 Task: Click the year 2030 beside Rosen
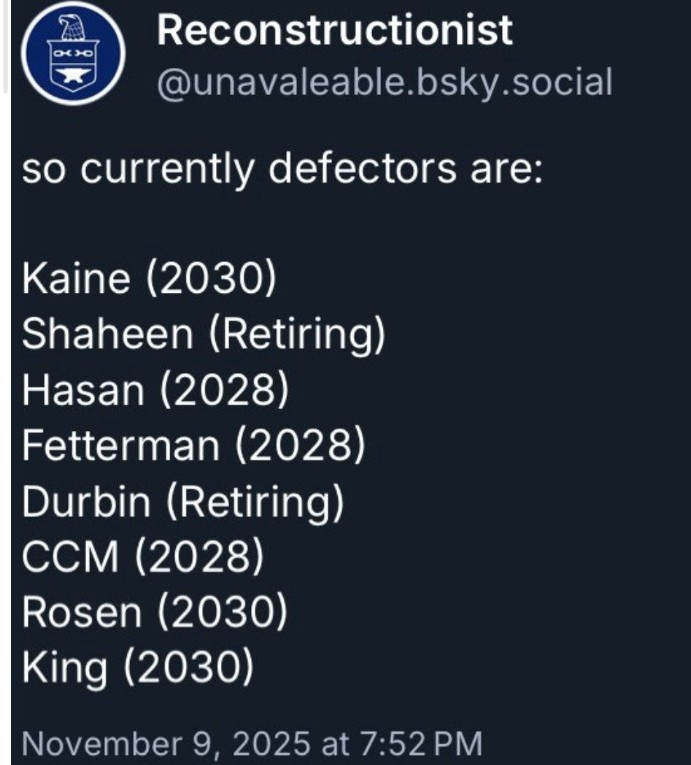click(220, 613)
